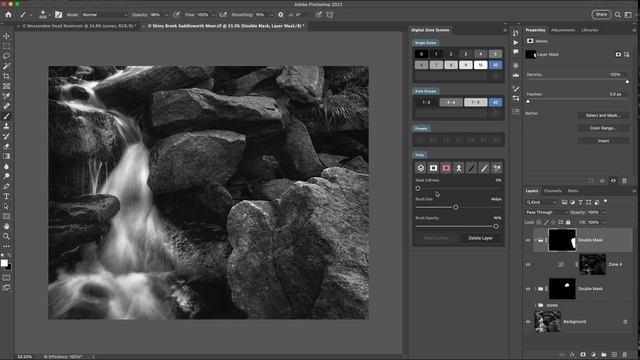
Task: Click red mask overlay icon in zone Tools
Action: (x=446, y=168)
